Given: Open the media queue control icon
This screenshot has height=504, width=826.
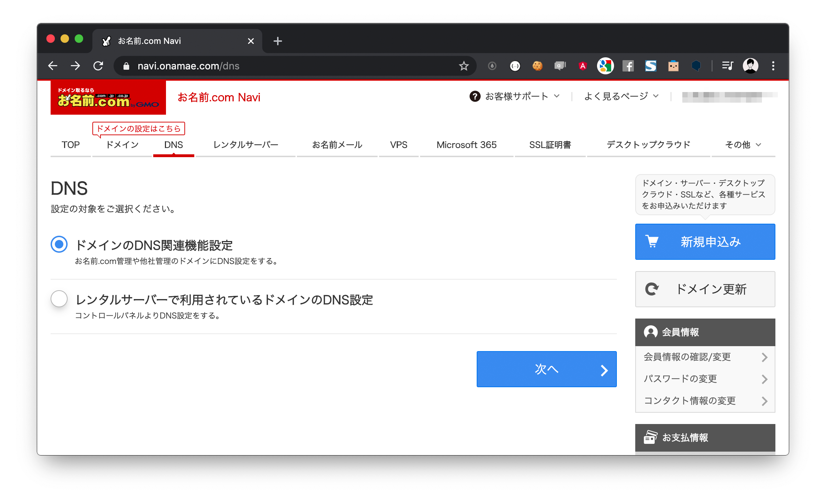Looking at the screenshot, I should tap(727, 66).
